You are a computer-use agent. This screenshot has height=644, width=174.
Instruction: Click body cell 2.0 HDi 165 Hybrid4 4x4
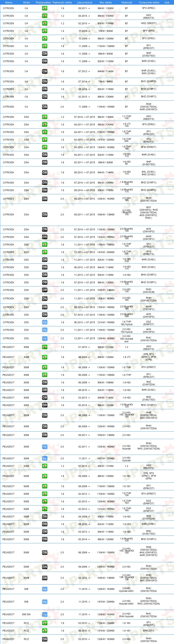point(127,339)
